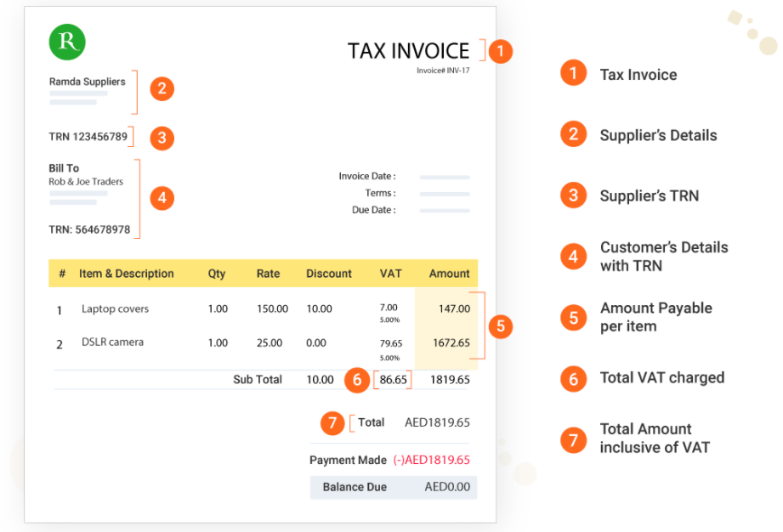Click the Invoice# INV-17 number
The image size is (783, 532).
(x=443, y=71)
